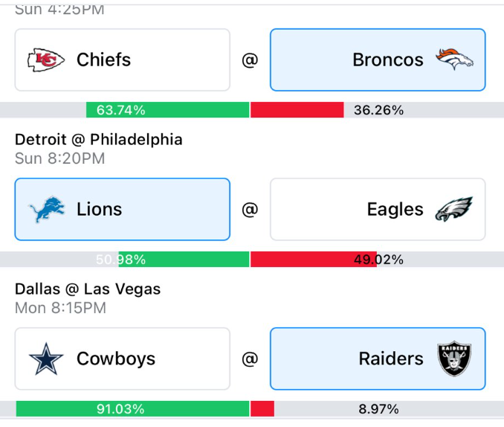Viewport: 504px width, 427px height.
Task: Click green 91.03% Cowboys pick bar
Action: tap(133, 409)
